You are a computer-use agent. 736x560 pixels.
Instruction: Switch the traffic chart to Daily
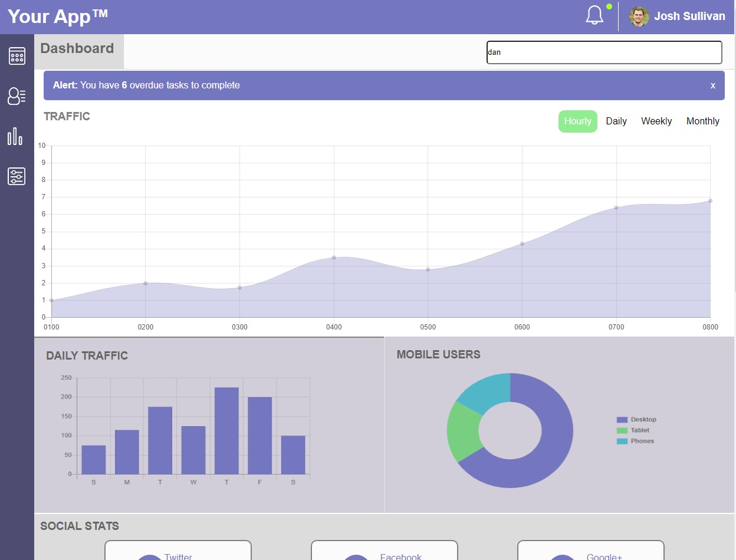616,121
